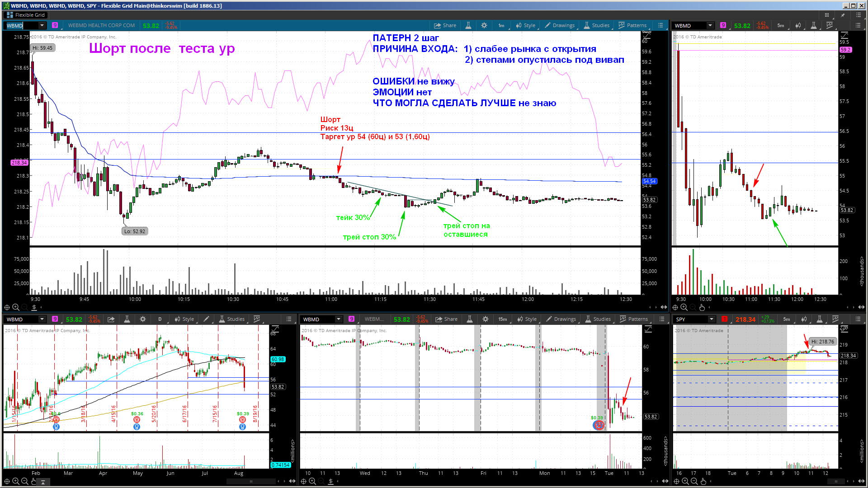The width and height of the screenshot is (868, 488).
Task: Expand the SPY symbol dropdown
Action: (x=712, y=319)
